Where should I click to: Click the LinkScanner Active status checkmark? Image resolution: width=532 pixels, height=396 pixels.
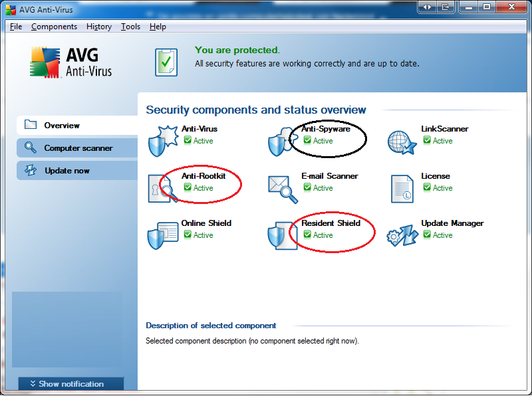tap(427, 140)
